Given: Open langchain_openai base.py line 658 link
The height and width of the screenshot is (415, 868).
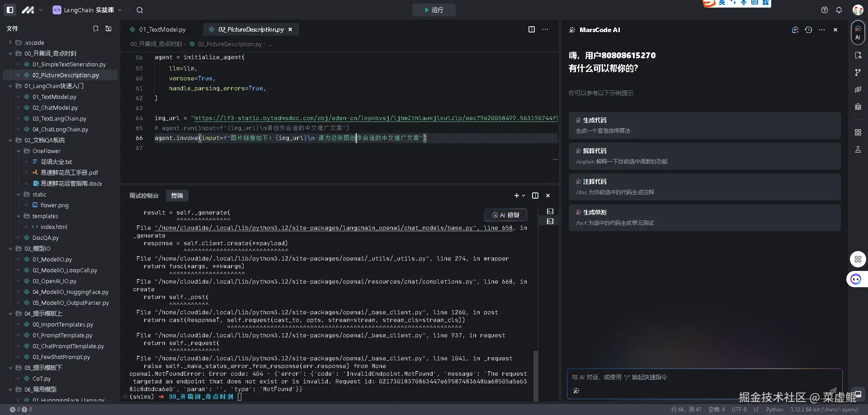Looking at the screenshot, I should (334, 228).
